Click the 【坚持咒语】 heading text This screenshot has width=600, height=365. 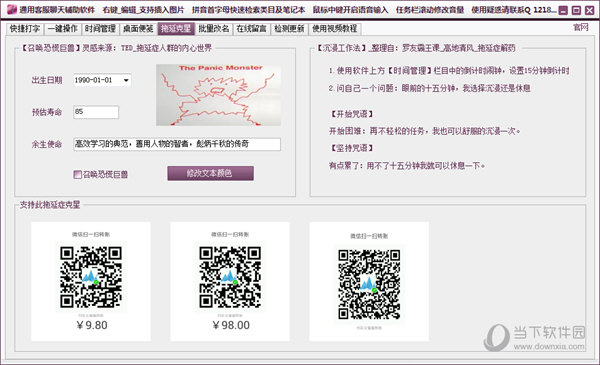coord(352,148)
